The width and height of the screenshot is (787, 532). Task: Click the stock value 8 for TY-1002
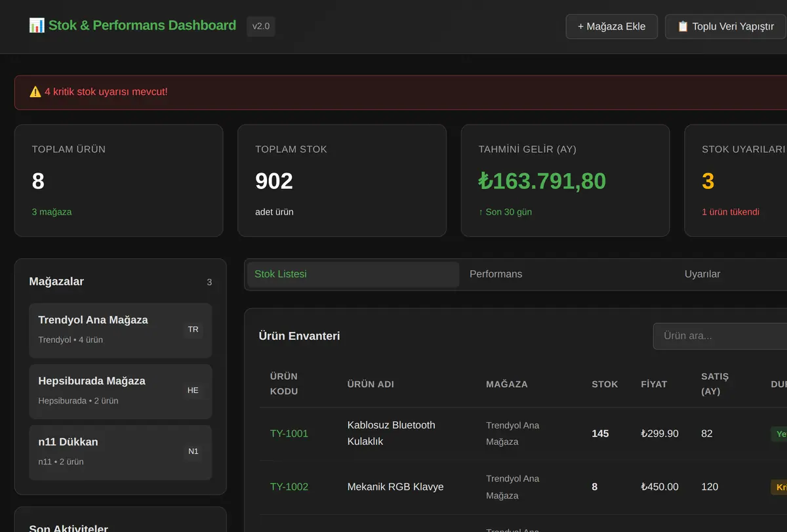pyautogui.click(x=595, y=487)
